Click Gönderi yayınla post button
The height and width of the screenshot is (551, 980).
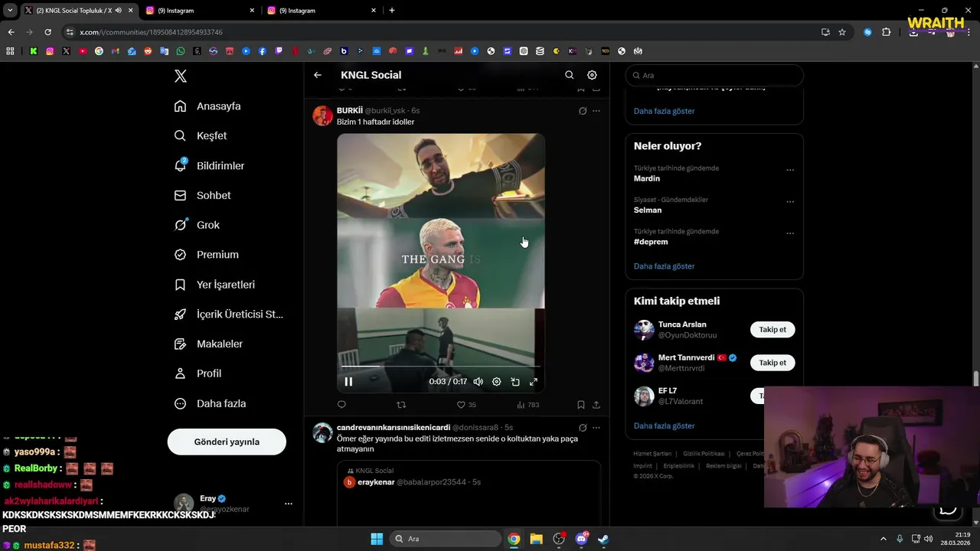click(x=227, y=442)
